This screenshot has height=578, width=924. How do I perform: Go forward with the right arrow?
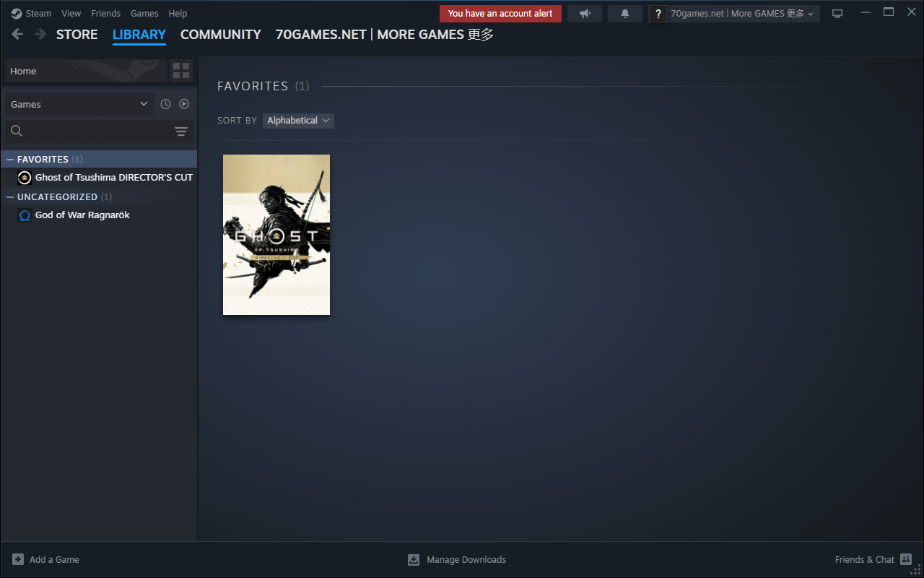click(x=40, y=34)
